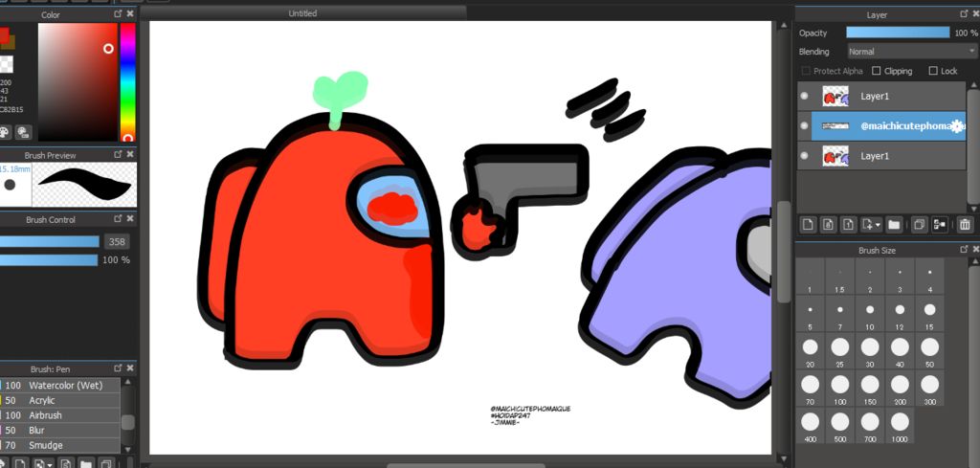The image size is (980, 468).
Task: Choose brush size 50 preset
Action: point(929,350)
